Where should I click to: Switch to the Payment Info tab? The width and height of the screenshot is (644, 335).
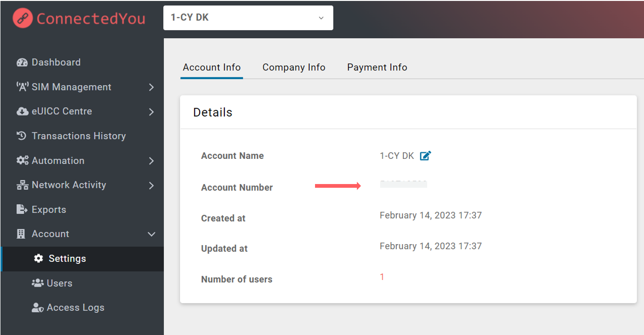pos(377,67)
